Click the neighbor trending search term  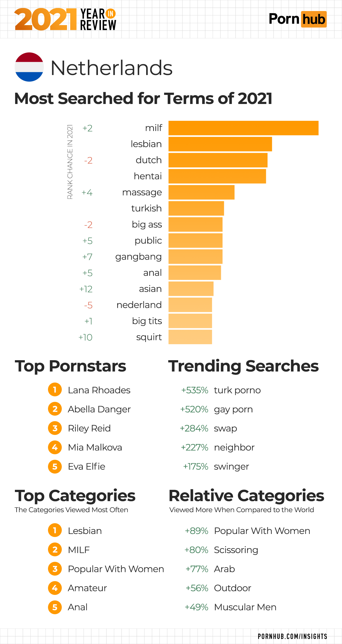click(x=234, y=447)
